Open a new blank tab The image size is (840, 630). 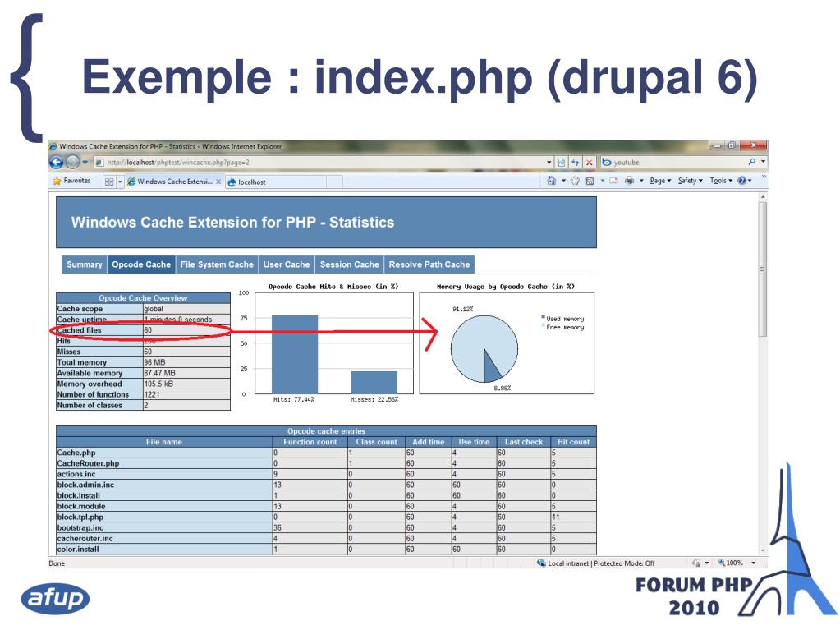pos(334,182)
